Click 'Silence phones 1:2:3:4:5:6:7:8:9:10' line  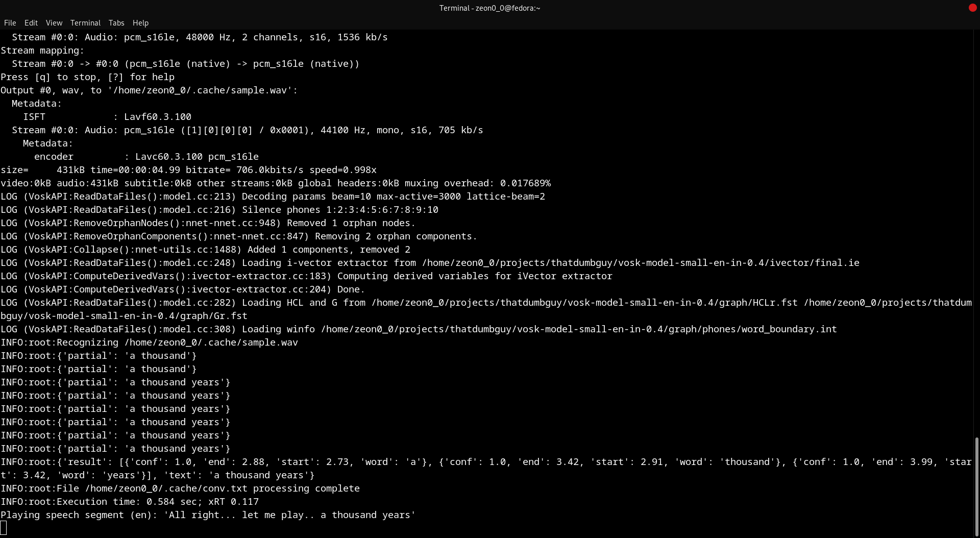[219, 210]
